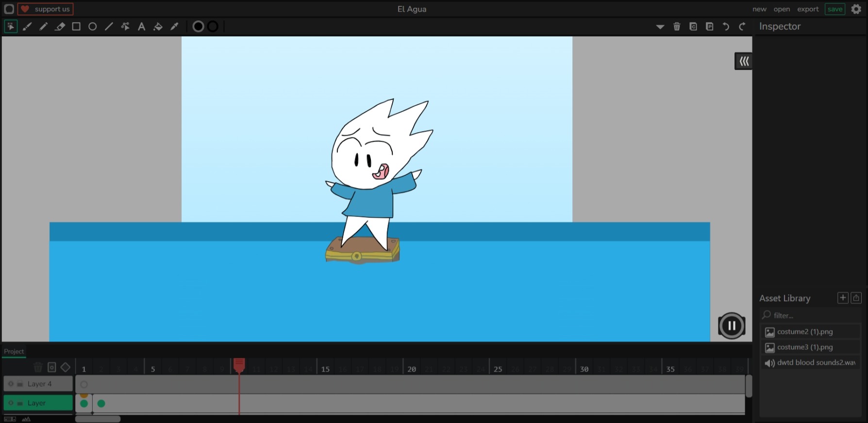Click the timeline add frame icon
This screenshot has width=868, height=423.
click(51, 367)
